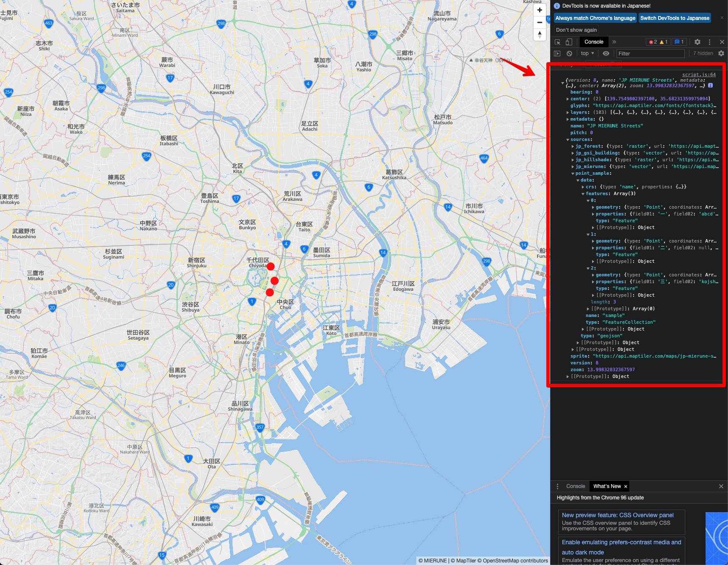Expand the jp_forest source
This screenshot has height=565, width=728.
click(573, 146)
